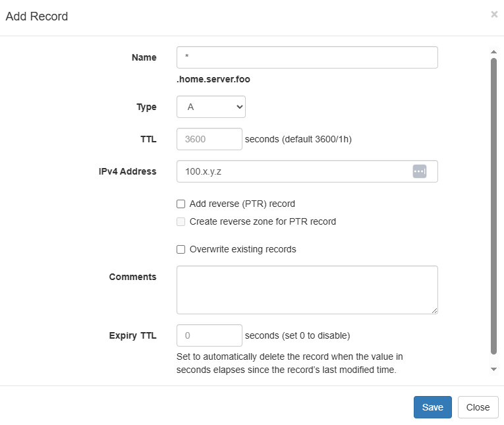
Task: Save the new DNS record
Action: (432, 407)
